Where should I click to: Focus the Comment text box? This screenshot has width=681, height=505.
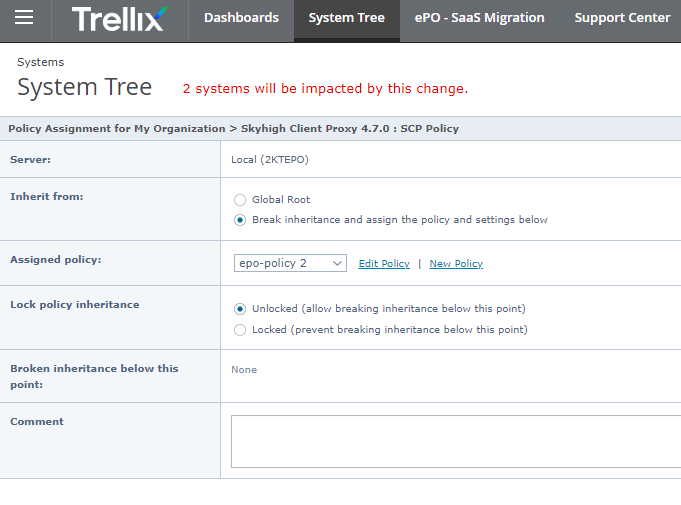(x=456, y=442)
